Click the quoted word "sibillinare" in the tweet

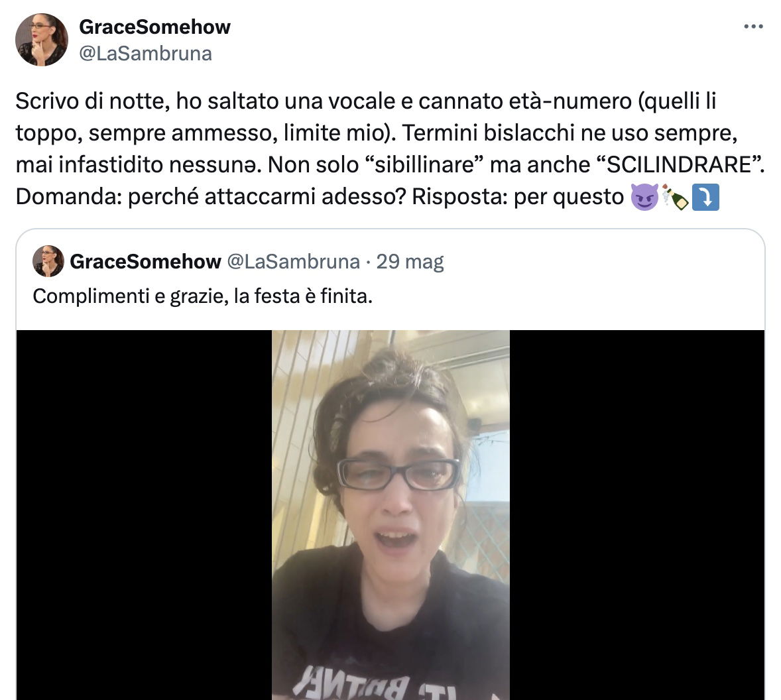pyautogui.click(x=424, y=165)
